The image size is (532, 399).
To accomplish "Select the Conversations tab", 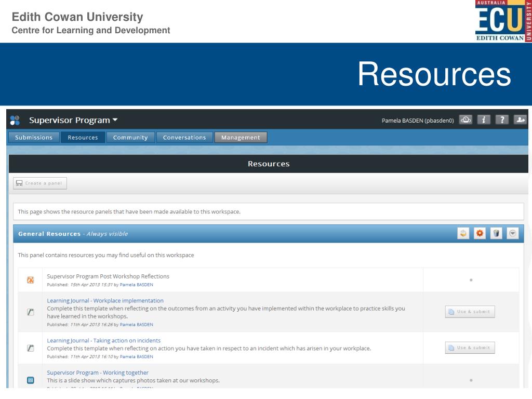I will click(x=184, y=137).
